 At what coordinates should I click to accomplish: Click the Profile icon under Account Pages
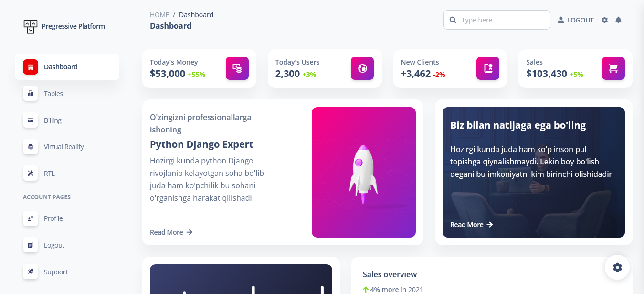click(30, 218)
